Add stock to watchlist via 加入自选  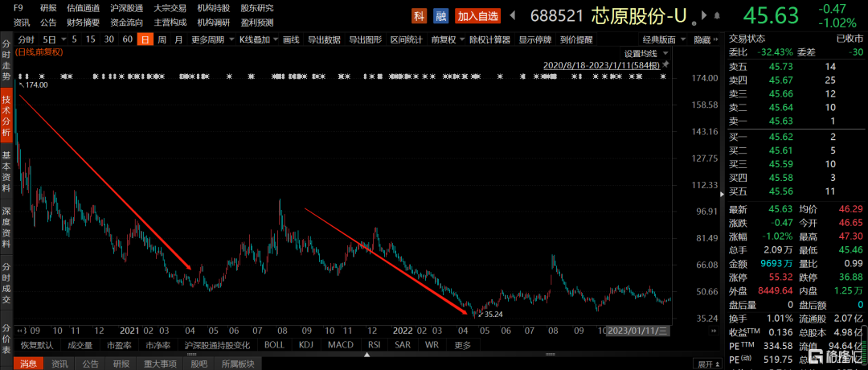[x=477, y=16]
